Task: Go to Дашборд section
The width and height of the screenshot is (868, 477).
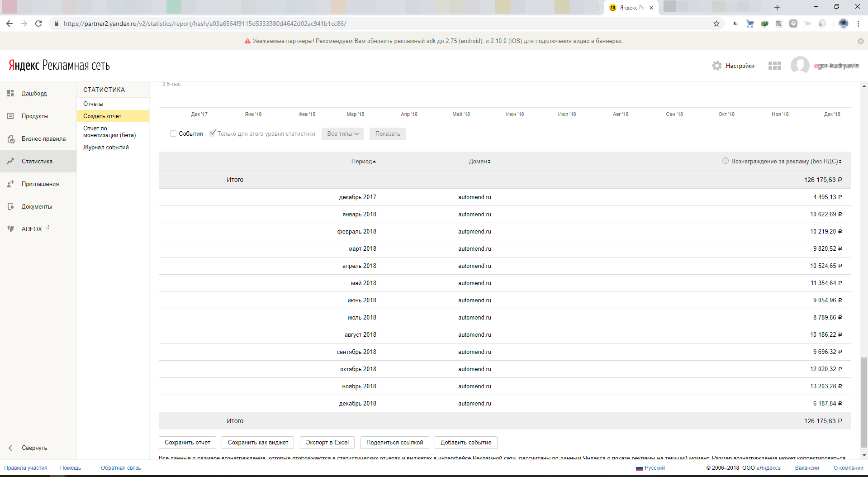Action: (x=34, y=93)
